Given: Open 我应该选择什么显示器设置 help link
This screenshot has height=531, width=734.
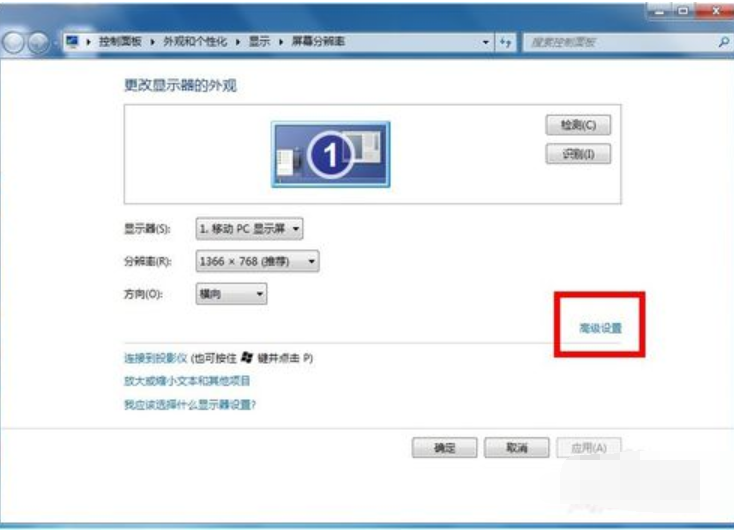Looking at the screenshot, I should [190, 404].
